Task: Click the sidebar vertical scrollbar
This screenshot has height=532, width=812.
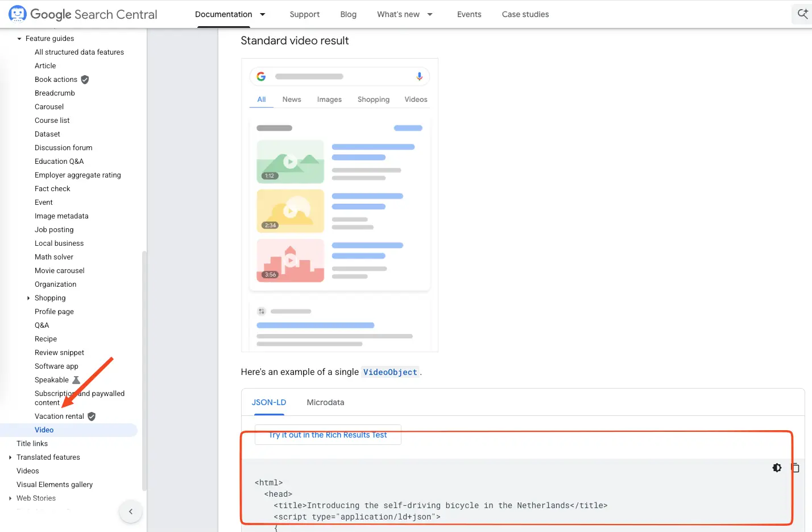Action: [144, 370]
